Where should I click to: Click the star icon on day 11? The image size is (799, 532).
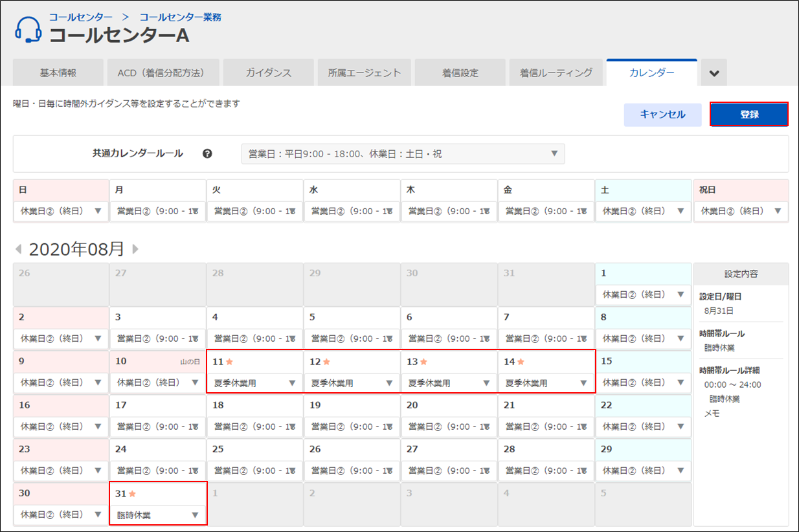coord(230,362)
